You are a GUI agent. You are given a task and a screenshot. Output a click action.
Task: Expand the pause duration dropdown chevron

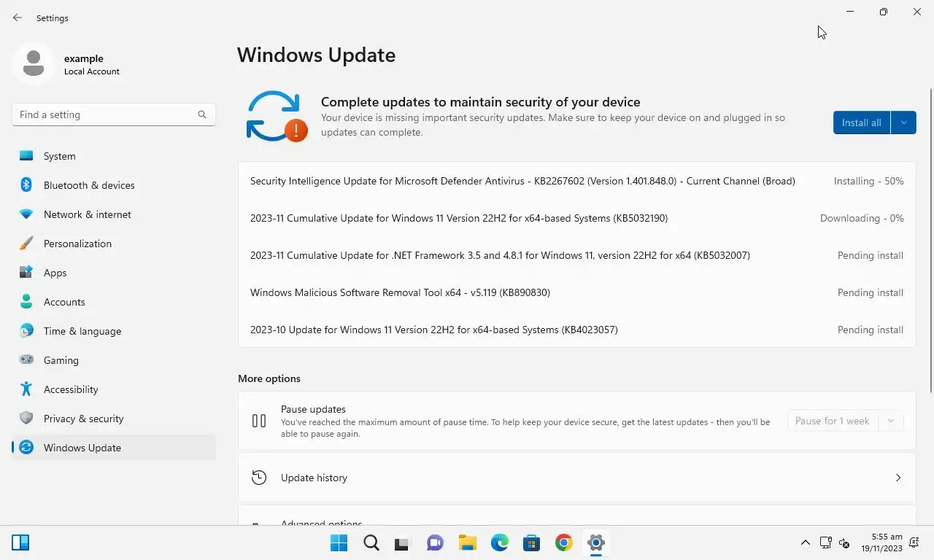click(891, 421)
